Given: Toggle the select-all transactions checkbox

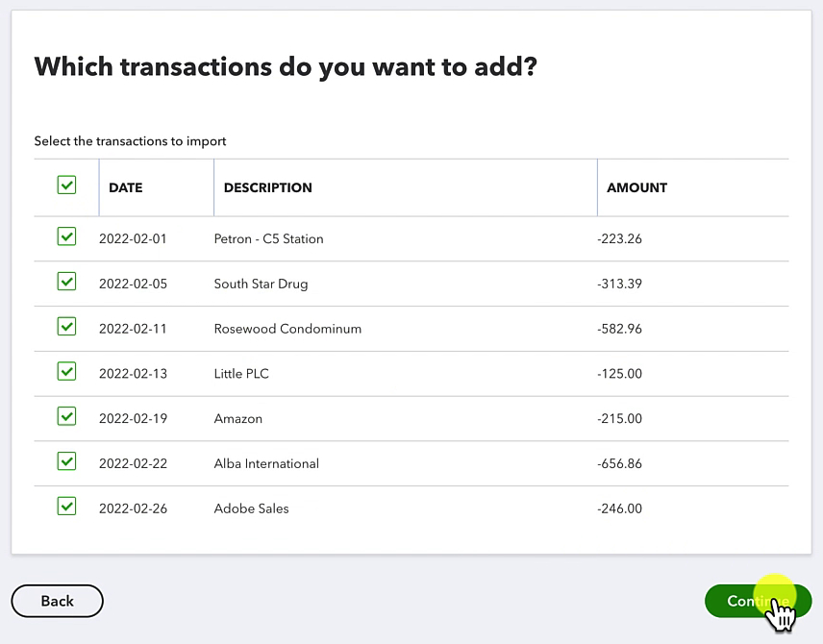Looking at the screenshot, I should point(66,185).
